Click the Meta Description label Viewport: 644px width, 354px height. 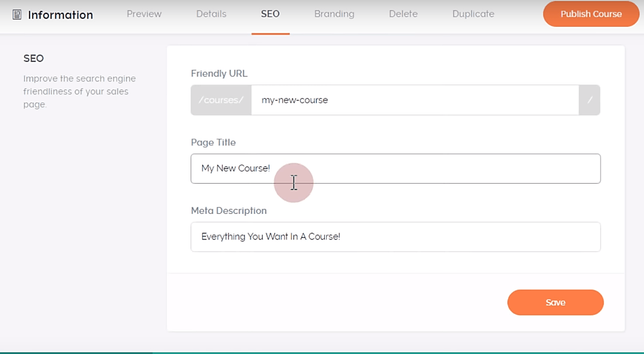pos(229,211)
